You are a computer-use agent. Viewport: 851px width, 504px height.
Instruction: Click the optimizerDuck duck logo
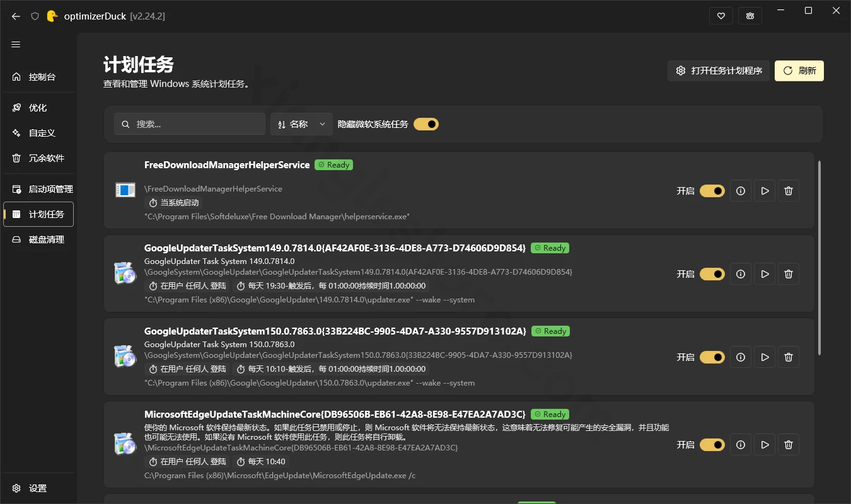pyautogui.click(x=52, y=16)
